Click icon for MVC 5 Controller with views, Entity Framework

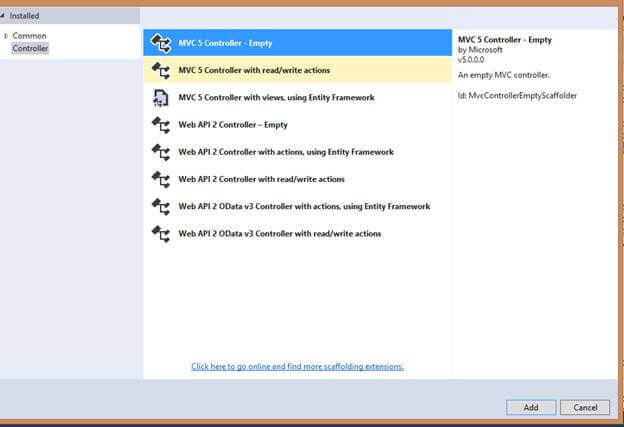161,98
